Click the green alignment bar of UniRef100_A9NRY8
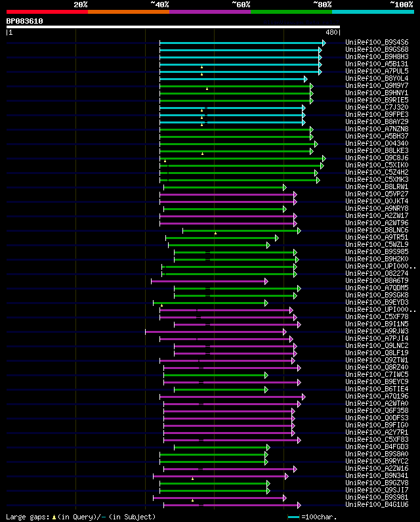Image resolution: width=420 pixels, height=522 pixels. 225,209
